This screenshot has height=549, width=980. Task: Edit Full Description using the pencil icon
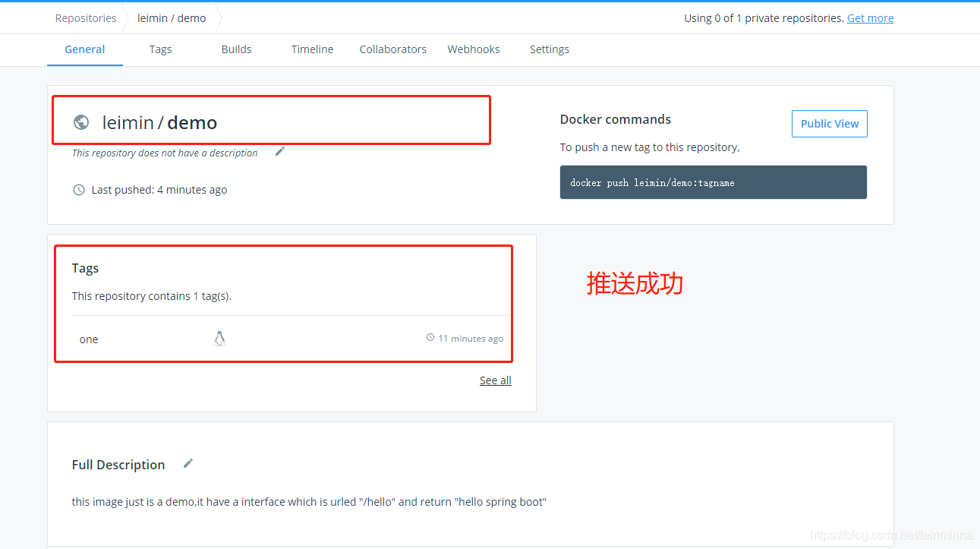click(188, 463)
